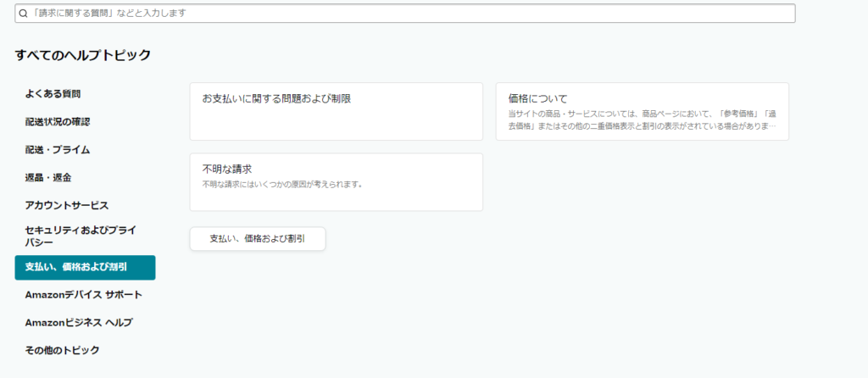Choose Amazonデバイス サポート topic
868x378 pixels.
point(84,295)
